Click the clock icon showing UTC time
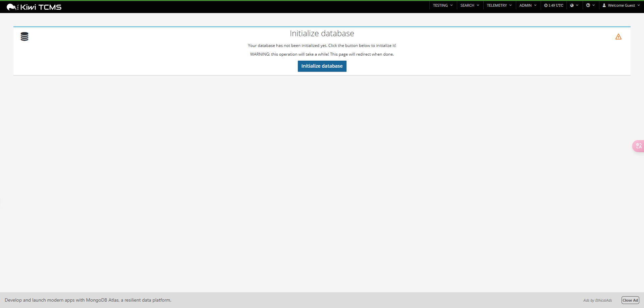Screen dimensions: 644x308 tap(546, 5)
